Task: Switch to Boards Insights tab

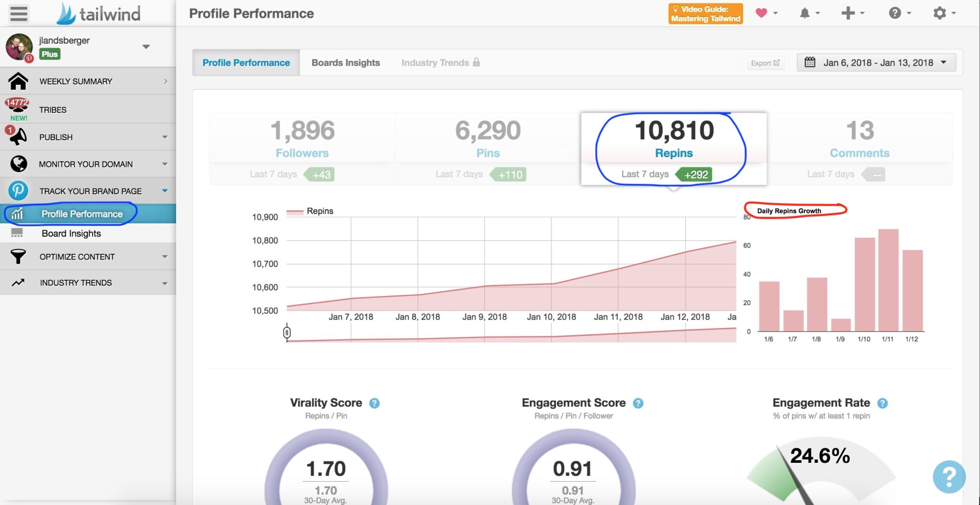Action: [345, 62]
